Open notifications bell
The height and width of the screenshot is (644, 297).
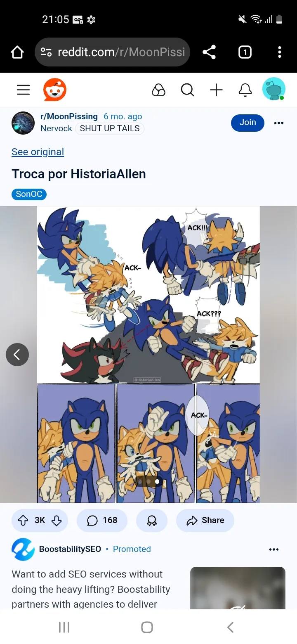click(245, 90)
